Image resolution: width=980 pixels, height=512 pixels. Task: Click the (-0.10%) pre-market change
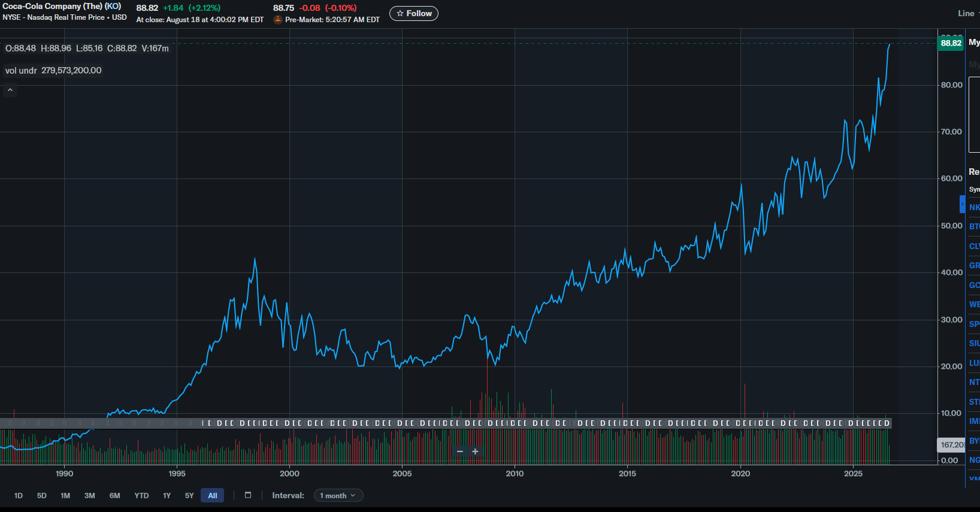coord(341,8)
